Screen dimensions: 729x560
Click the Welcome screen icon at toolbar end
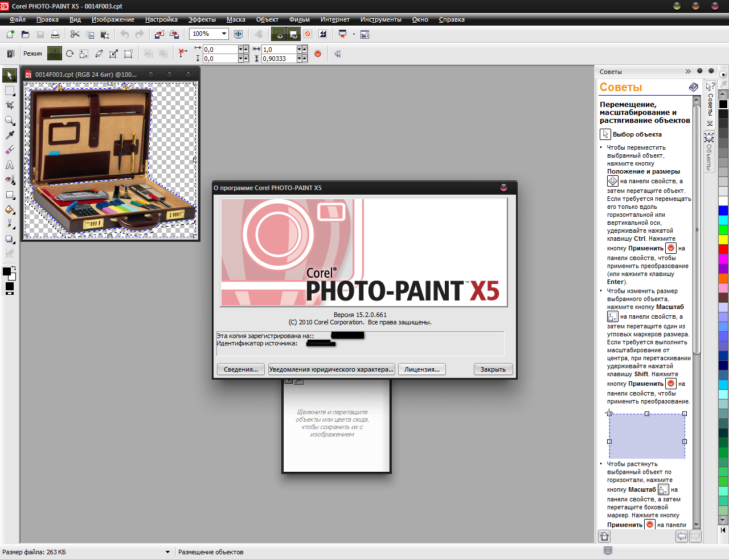[x=365, y=34]
